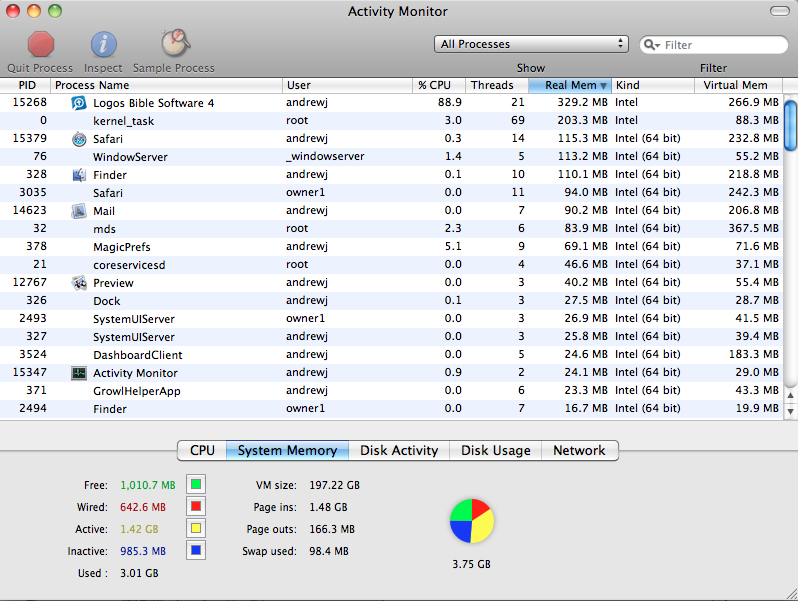Click the Quit Process stop sign icon
The image size is (798, 601).
coord(41,44)
